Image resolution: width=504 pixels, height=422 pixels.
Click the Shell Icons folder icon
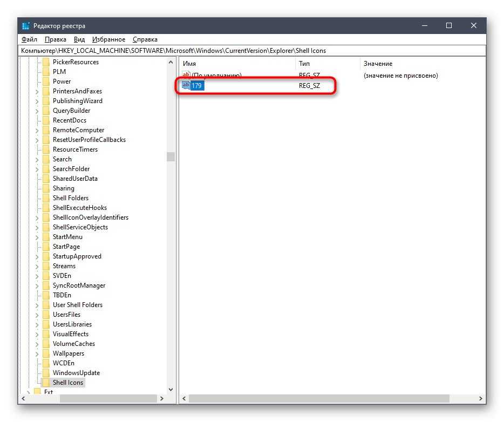tap(46, 383)
